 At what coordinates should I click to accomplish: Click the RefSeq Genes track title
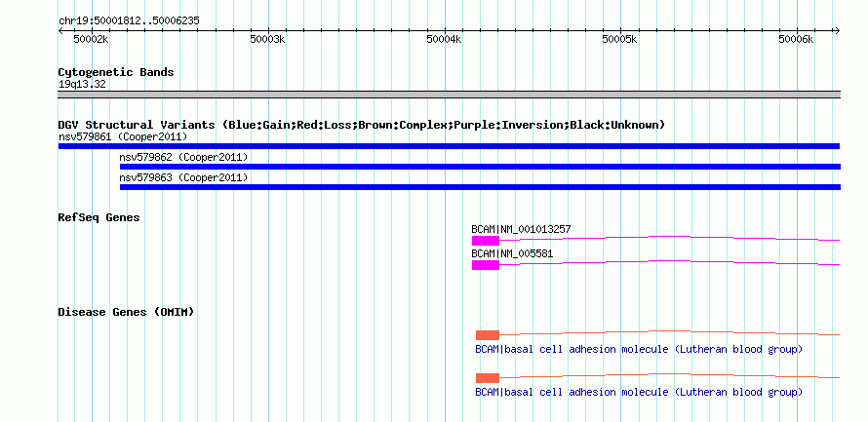click(99, 217)
